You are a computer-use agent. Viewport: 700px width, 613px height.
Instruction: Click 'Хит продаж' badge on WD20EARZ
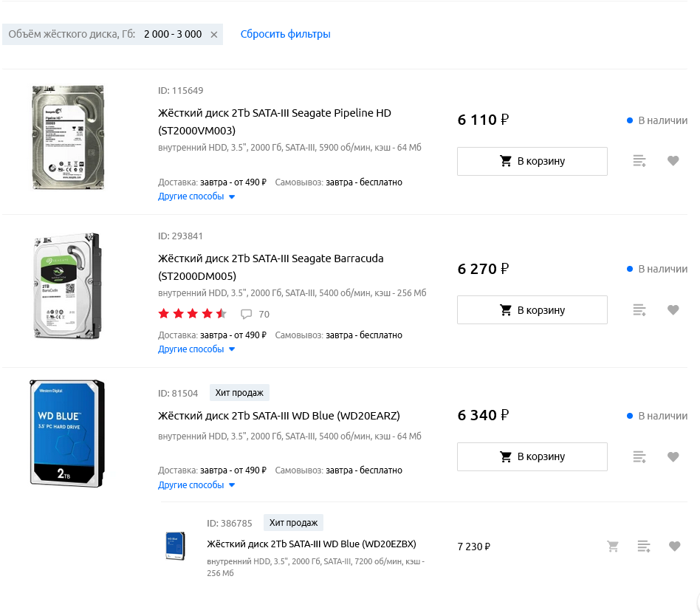click(239, 393)
